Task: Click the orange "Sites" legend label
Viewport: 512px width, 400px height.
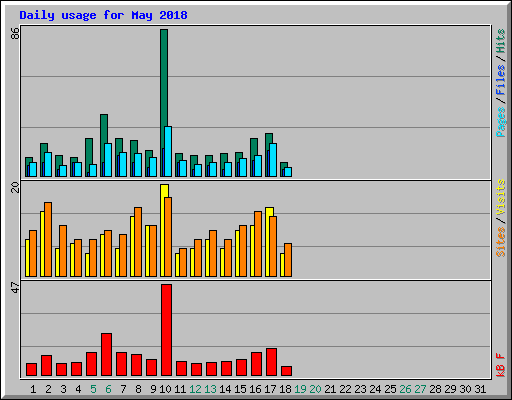Action: coord(501,242)
